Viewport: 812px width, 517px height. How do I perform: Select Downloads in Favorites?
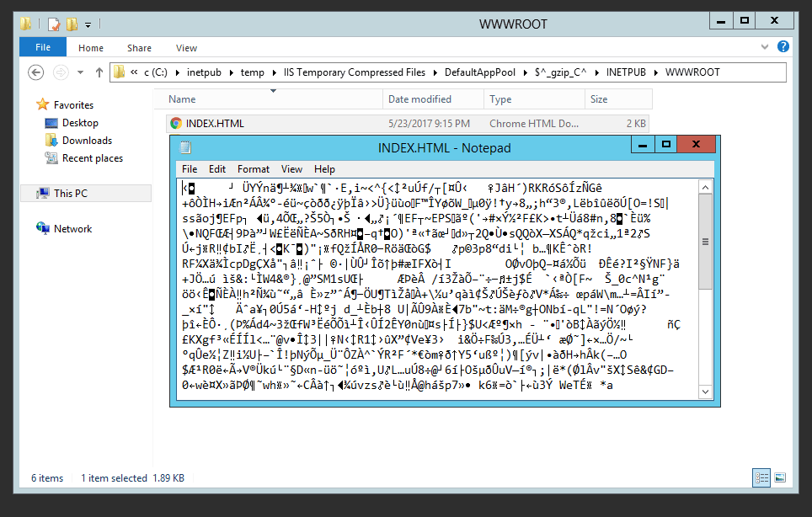pos(87,141)
